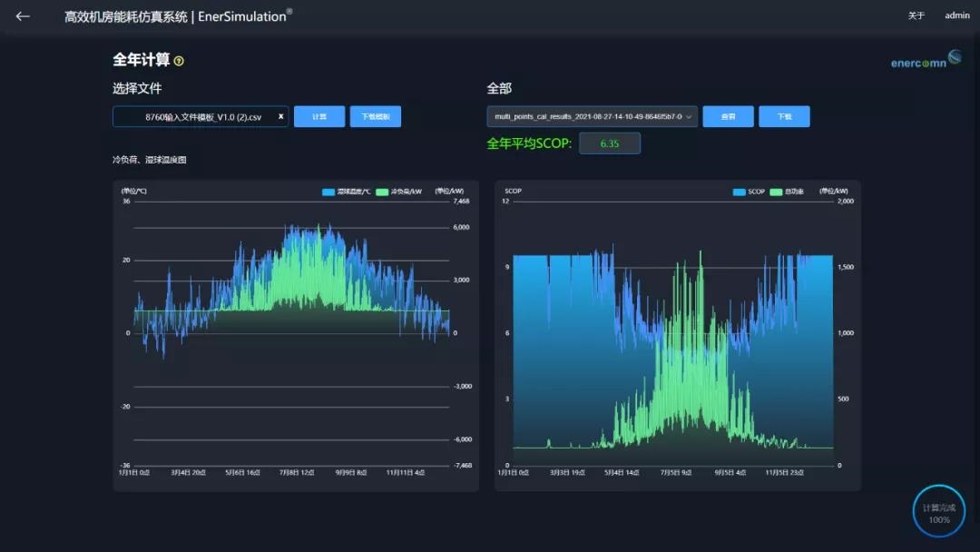Open the 关于 menu item
The width and height of the screenshot is (980, 552).
coord(916,15)
